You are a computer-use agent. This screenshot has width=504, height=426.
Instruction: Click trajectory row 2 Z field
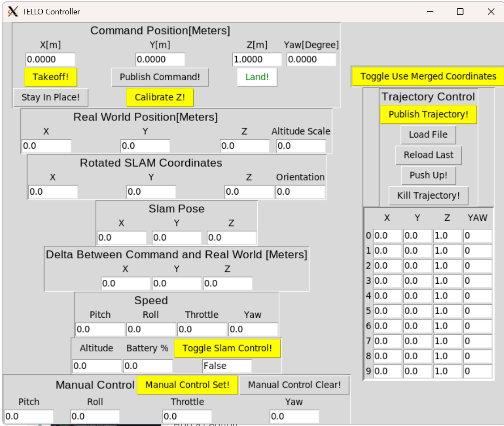447,266
